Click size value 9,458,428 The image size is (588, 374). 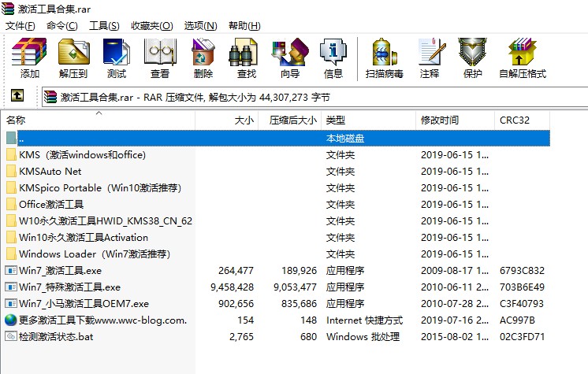(232, 287)
